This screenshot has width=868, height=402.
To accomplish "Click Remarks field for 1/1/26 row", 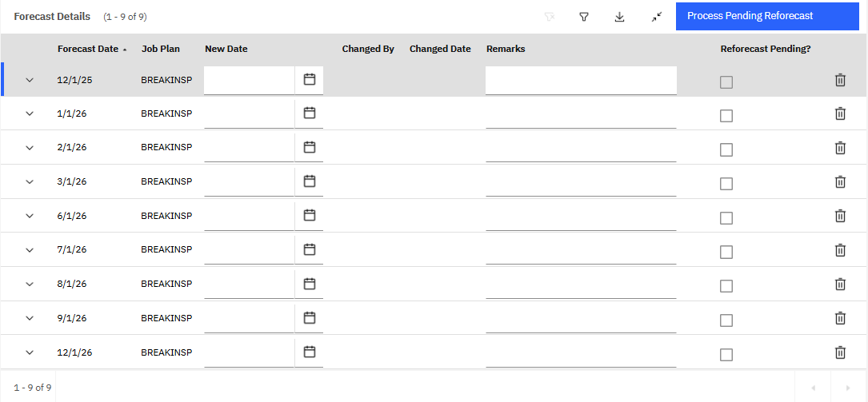I will (581, 114).
